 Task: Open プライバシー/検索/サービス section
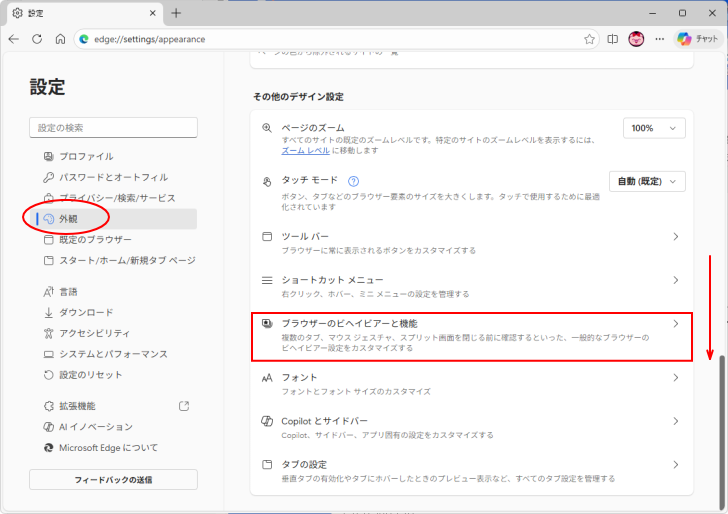(114, 198)
